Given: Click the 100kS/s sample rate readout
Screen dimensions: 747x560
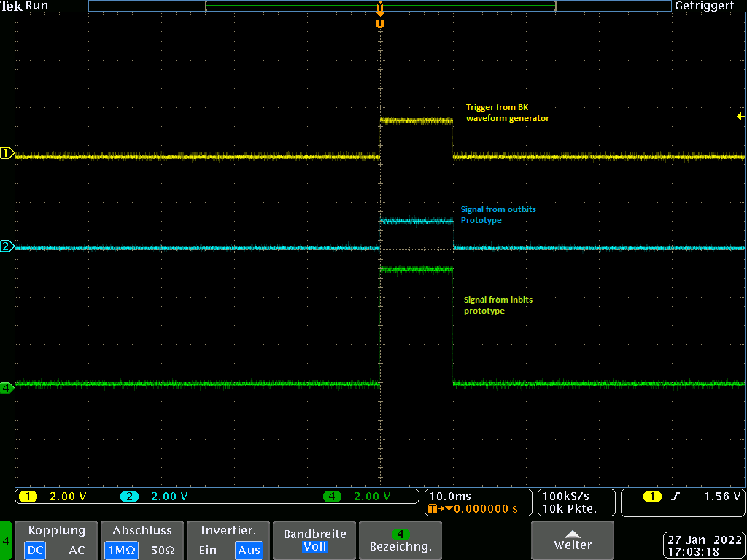Looking at the screenshot, I should (x=568, y=496).
